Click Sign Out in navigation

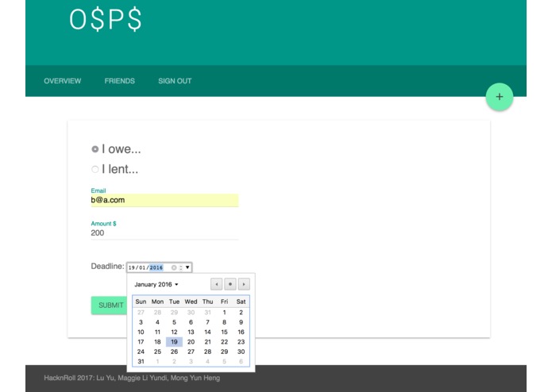(x=175, y=81)
